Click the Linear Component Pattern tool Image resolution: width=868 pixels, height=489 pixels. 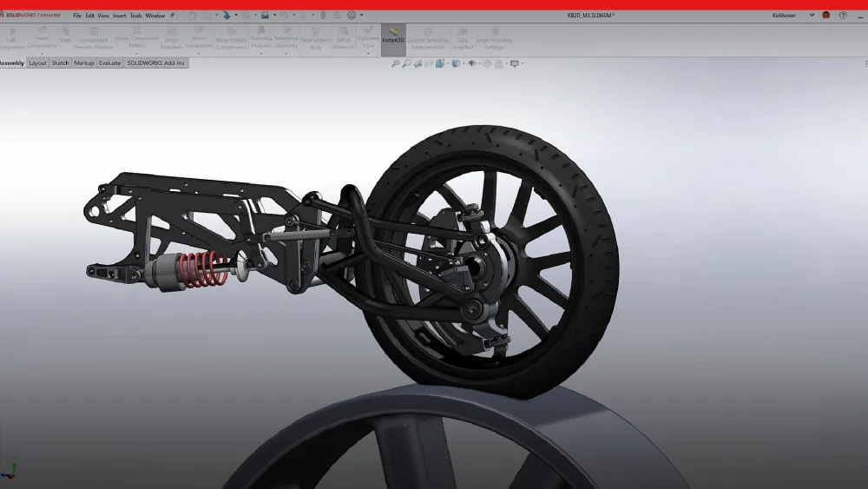pyautogui.click(x=137, y=36)
